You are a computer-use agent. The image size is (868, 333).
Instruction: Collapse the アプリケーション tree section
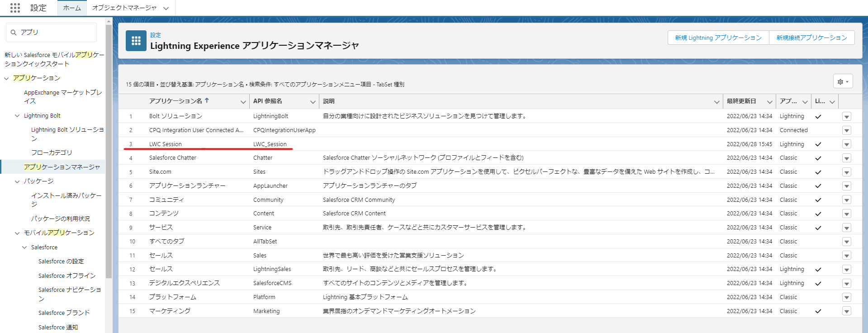pyautogui.click(x=6, y=78)
